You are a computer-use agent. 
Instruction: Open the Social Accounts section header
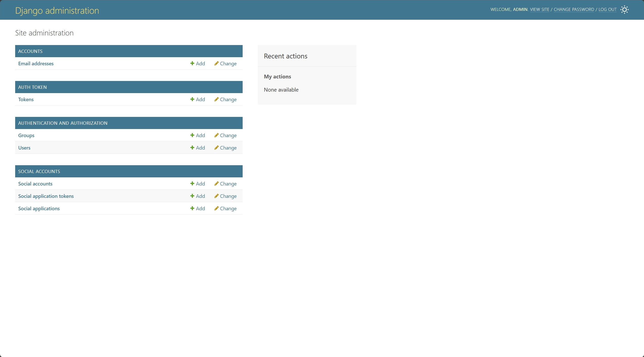[39, 172]
